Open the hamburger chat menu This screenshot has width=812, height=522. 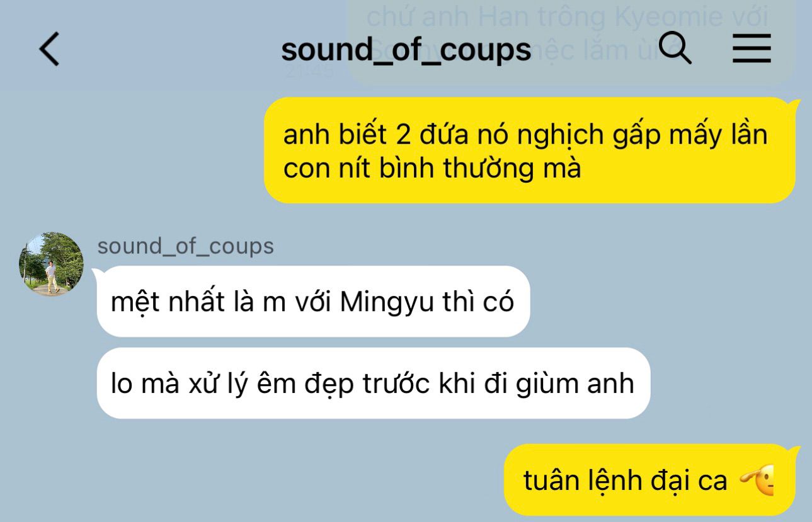(752, 48)
